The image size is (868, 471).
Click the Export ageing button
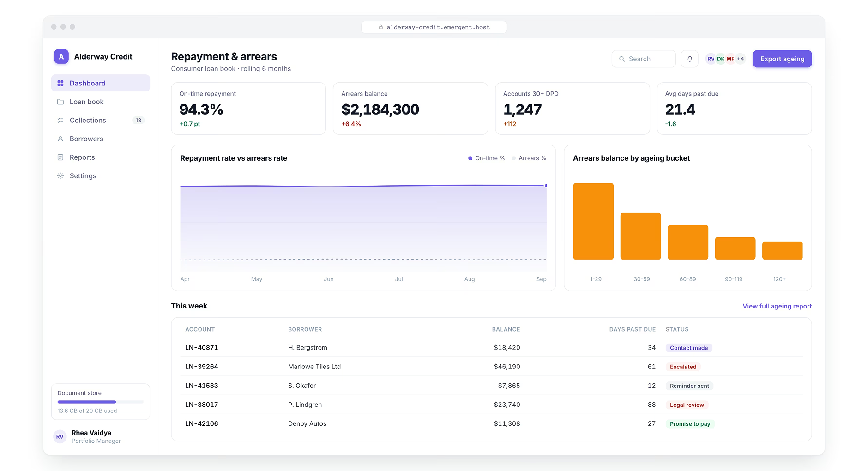click(782, 59)
